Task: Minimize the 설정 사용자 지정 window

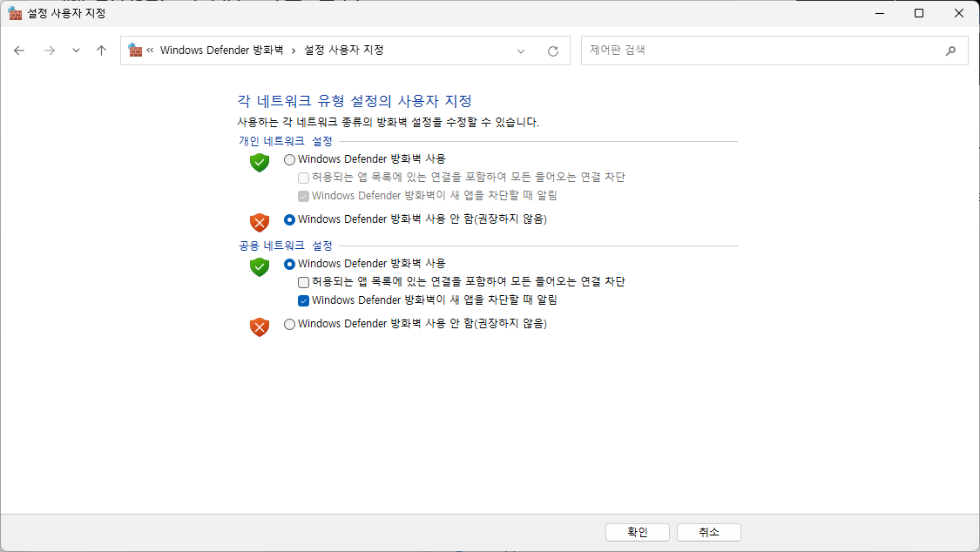Action: pyautogui.click(x=880, y=13)
